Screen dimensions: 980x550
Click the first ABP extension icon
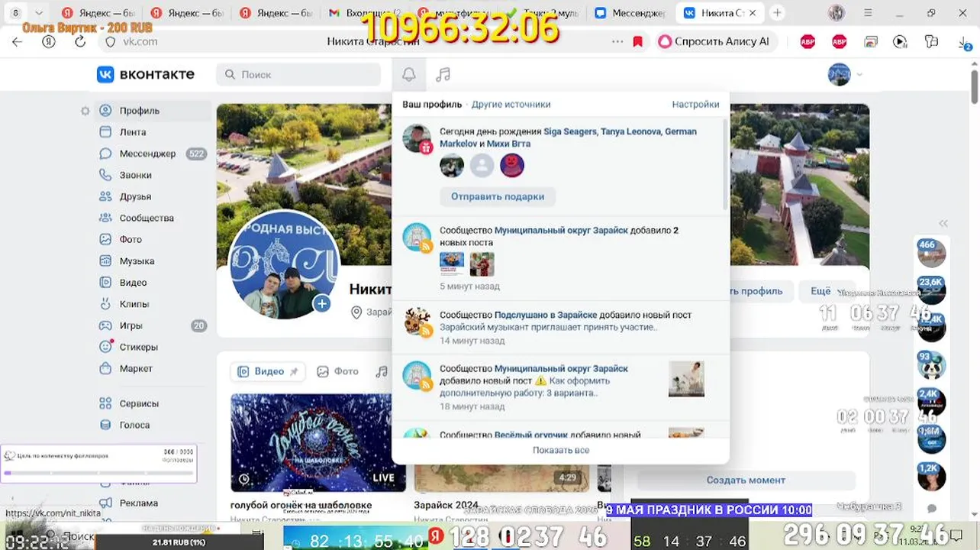coord(808,42)
